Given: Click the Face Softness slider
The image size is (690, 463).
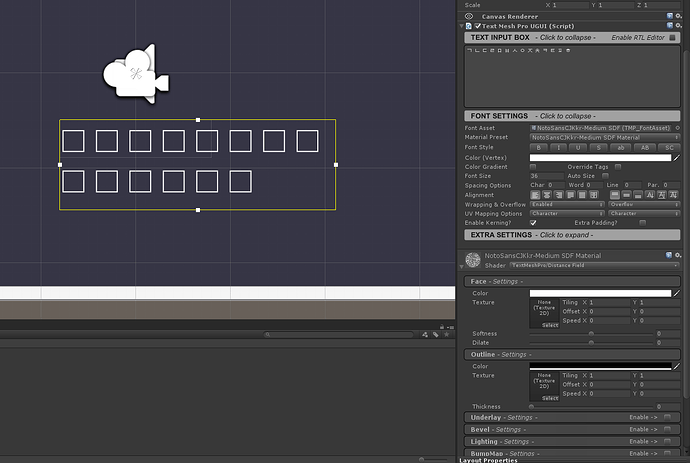Looking at the screenshot, I should pos(590,333).
